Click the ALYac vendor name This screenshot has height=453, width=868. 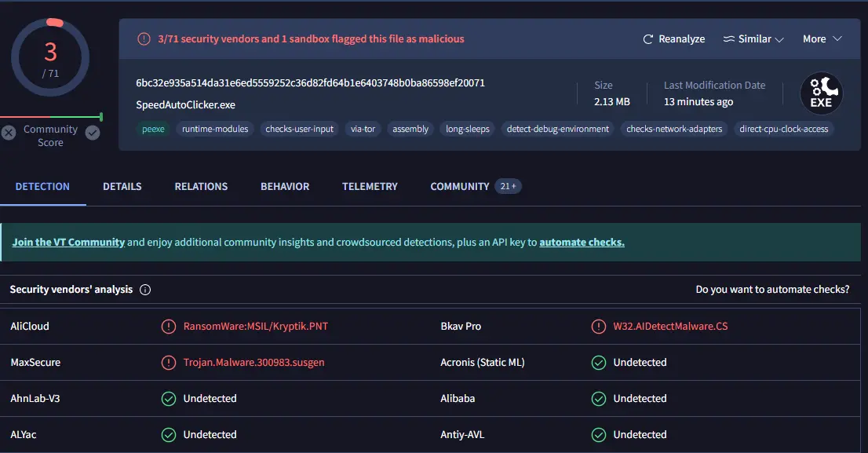point(24,435)
